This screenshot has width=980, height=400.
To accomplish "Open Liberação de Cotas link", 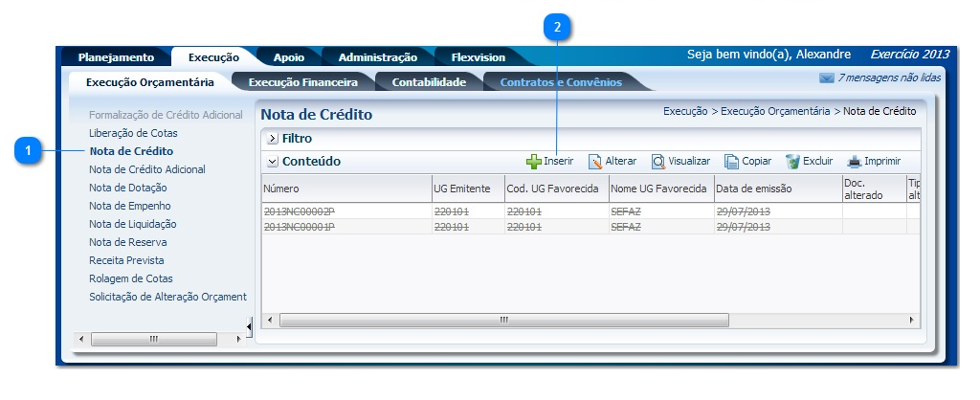I will click(x=133, y=133).
